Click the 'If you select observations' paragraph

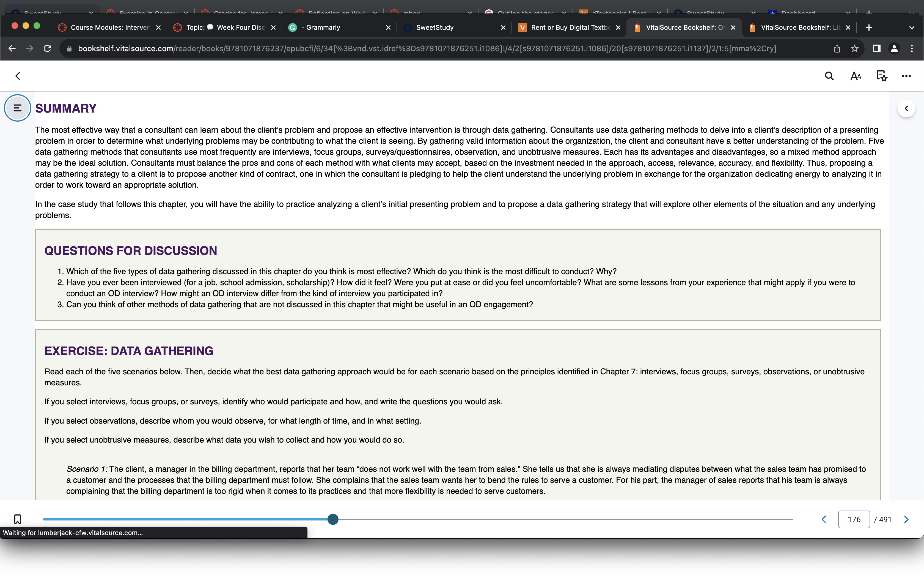pyautogui.click(x=233, y=421)
